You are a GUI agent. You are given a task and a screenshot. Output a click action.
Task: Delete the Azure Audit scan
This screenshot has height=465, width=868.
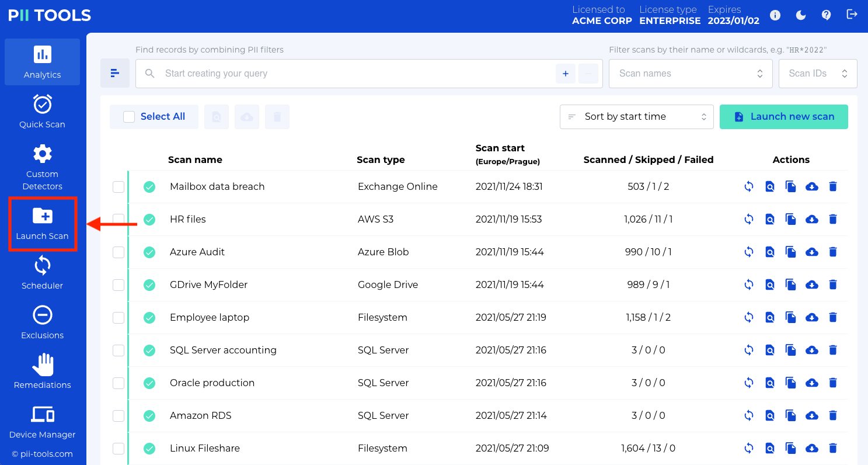point(833,252)
